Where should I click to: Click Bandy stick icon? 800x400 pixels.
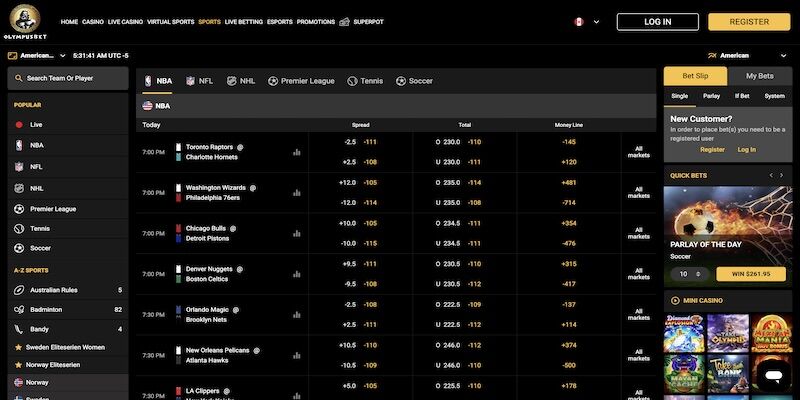coord(19,330)
